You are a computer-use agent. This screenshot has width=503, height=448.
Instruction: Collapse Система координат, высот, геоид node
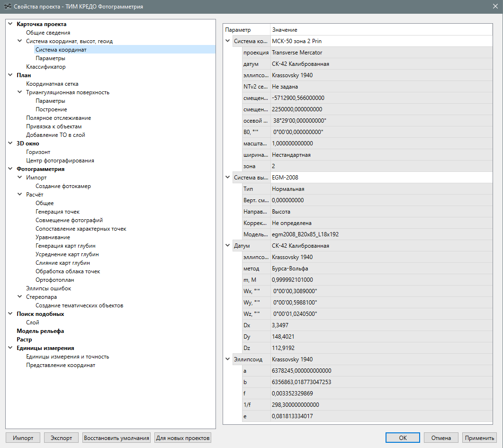tap(19, 41)
